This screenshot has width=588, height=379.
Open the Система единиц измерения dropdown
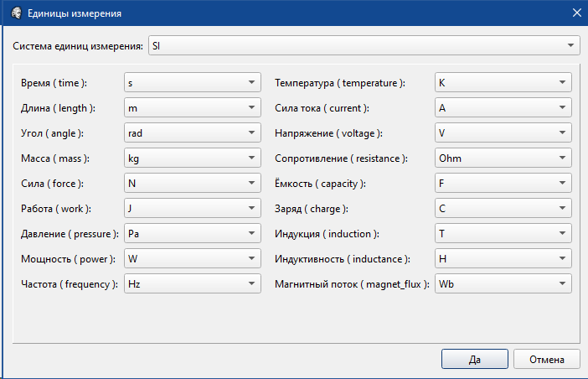(x=364, y=46)
